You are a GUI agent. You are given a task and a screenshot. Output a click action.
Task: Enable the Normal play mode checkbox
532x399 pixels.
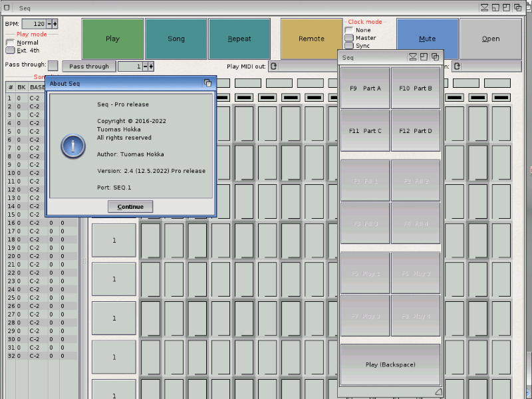pos(10,43)
